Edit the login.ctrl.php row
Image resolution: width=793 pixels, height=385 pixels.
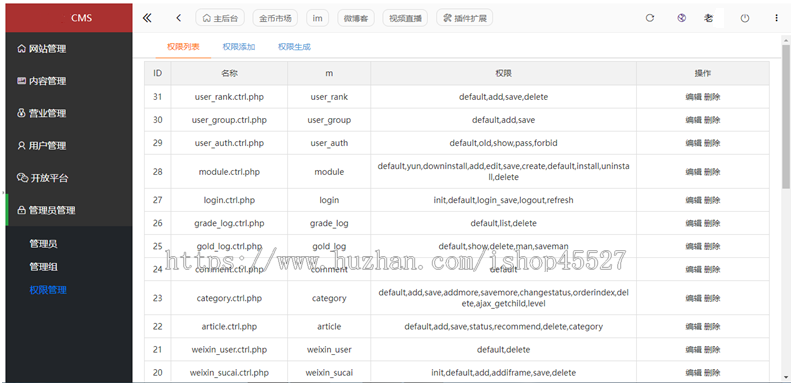(x=693, y=200)
